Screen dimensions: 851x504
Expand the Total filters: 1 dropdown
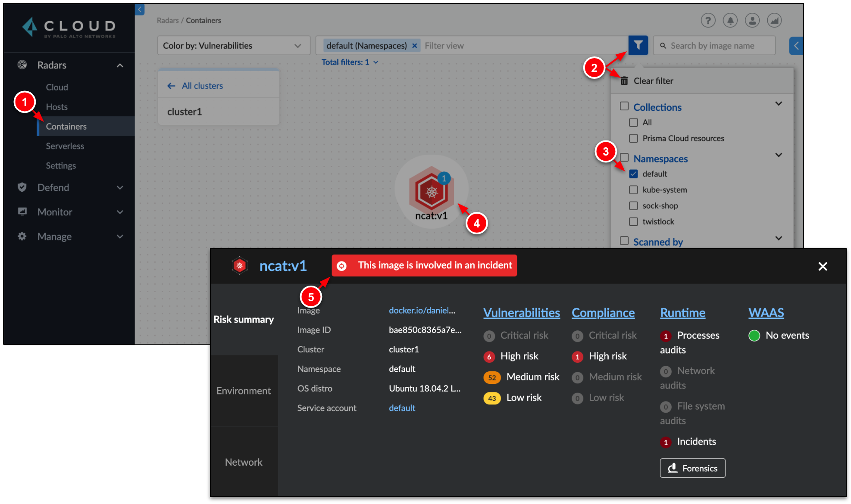coord(350,62)
